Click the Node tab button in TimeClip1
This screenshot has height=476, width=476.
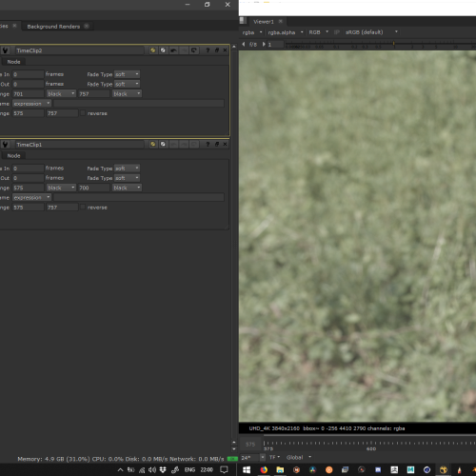(x=13, y=156)
